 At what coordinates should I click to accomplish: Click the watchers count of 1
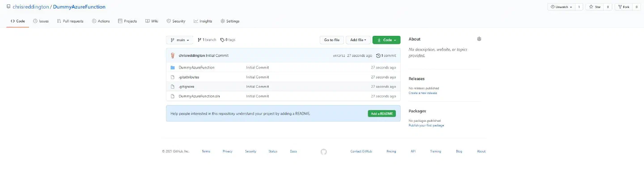pyautogui.click(x=579, y=7)
